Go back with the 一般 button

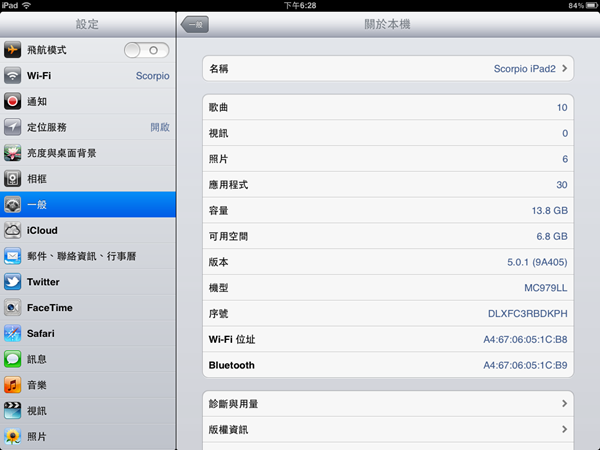pos(195,24)
